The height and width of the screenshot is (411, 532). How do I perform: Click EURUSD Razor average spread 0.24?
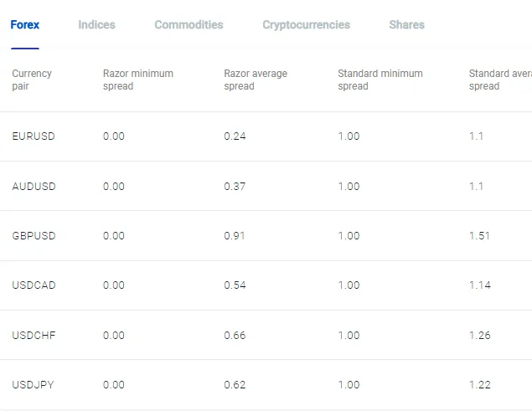235,136
